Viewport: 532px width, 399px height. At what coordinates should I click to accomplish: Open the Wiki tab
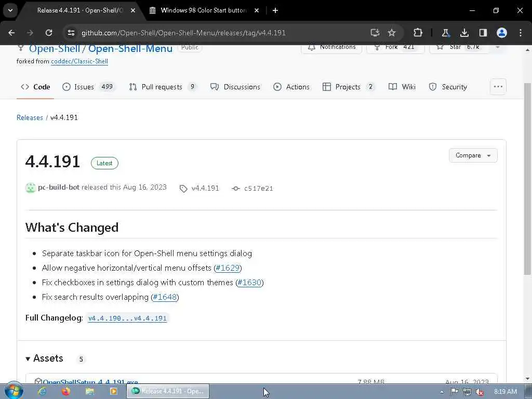click(402, 87)
